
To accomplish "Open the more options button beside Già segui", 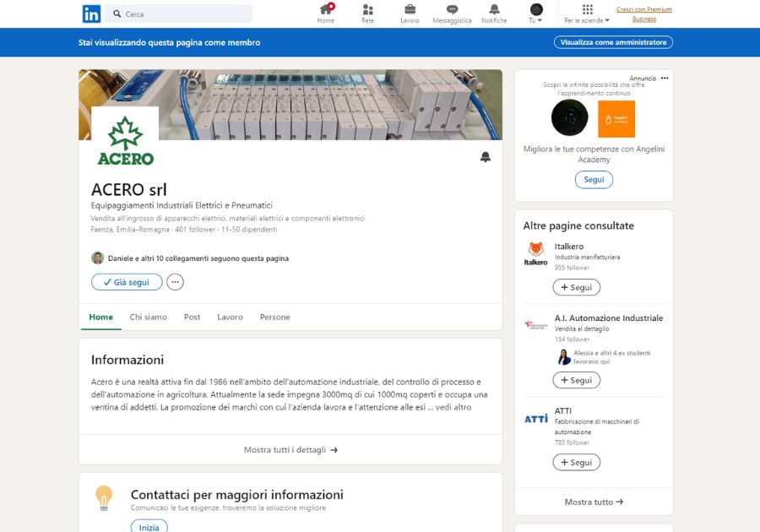I will pyautogui.click(x=175, y=282).
